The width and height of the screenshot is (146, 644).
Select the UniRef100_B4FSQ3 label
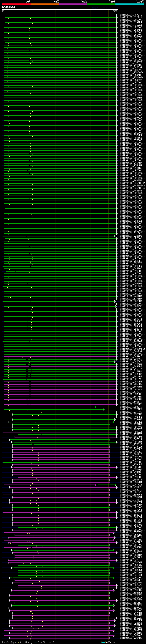pos(131,540)
